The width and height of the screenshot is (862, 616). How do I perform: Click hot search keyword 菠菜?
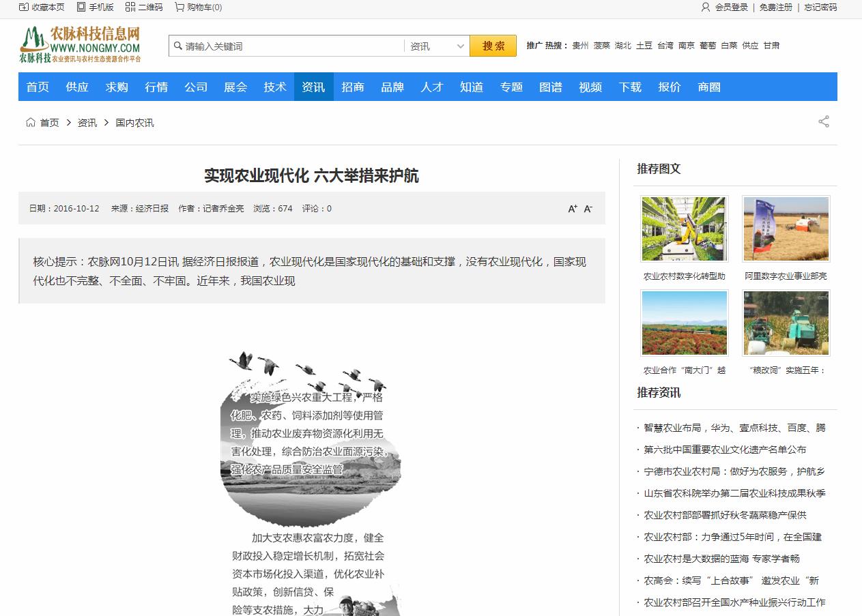[601, 46]
